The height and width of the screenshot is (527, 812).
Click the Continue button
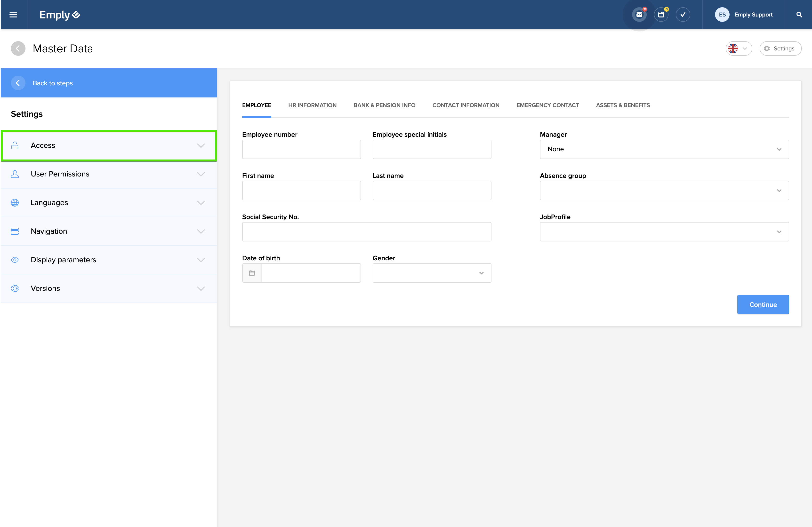tap(763, 305)
